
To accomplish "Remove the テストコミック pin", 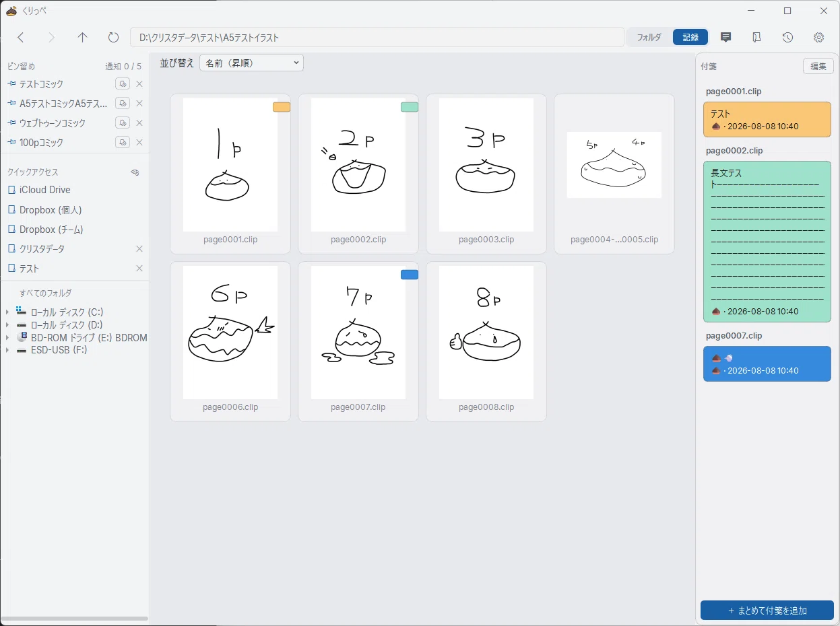I will pyautogui.click(x=139, y=84).
